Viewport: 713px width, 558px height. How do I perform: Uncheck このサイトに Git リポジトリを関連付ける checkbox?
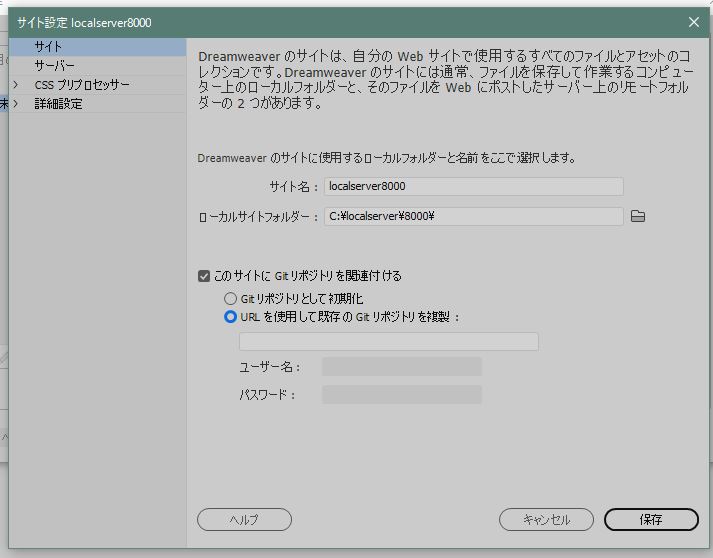204,276
